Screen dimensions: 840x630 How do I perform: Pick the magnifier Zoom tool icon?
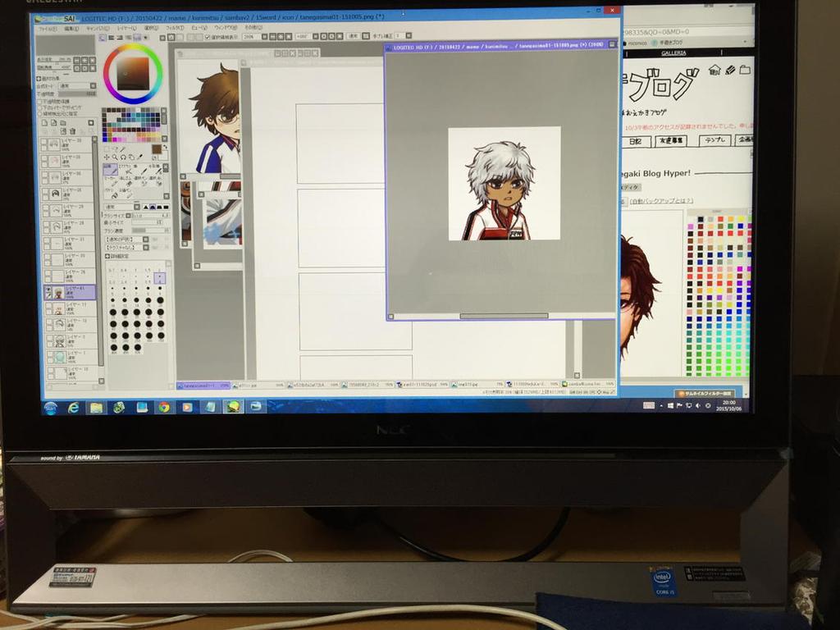click(x=115, y=157)
